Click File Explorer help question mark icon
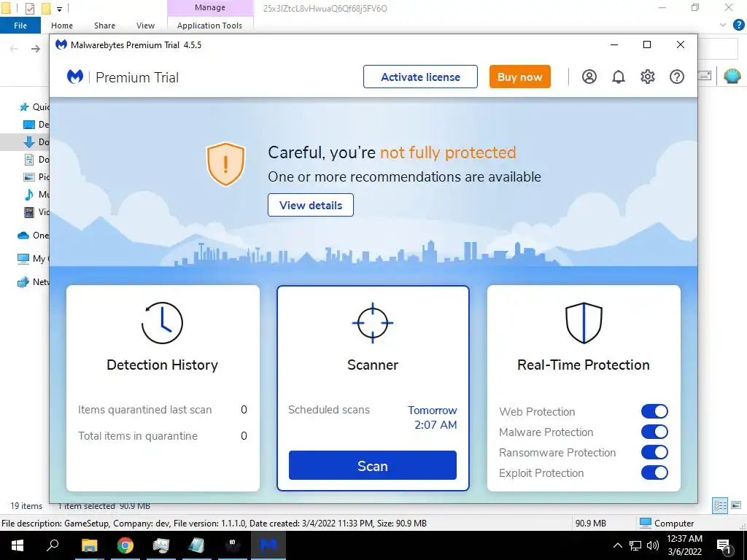Image resolution: width=747 pixels, height=560 pixels. pyautogui.click(x=738, y=25)
